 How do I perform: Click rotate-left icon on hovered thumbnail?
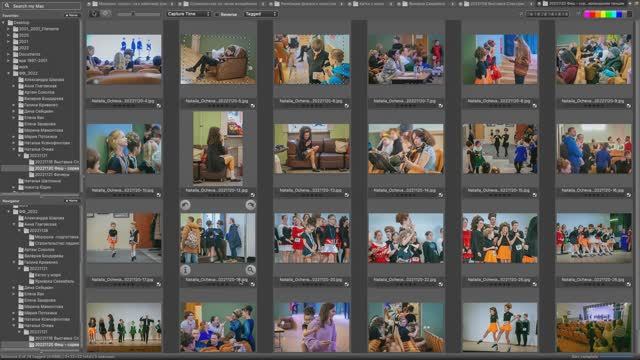pyautogui.click(x=185, y=205)
